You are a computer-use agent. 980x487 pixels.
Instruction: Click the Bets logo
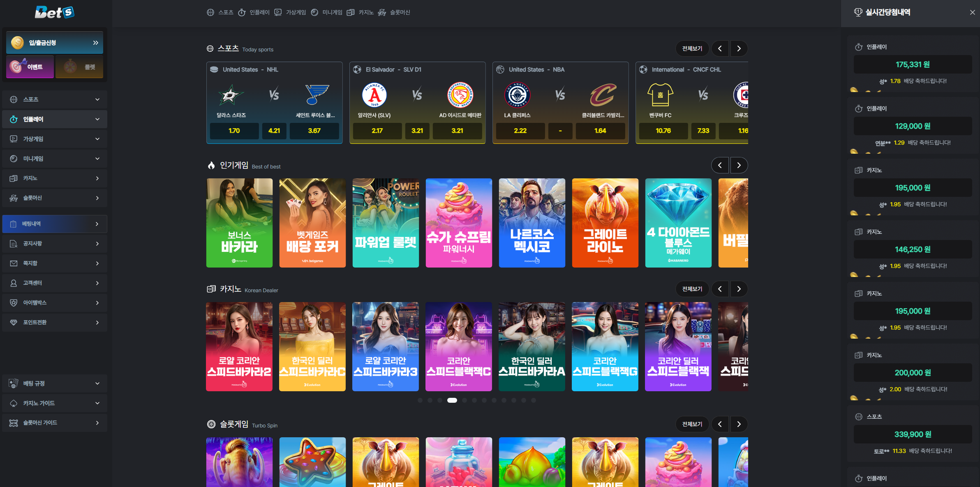(54, 12)
